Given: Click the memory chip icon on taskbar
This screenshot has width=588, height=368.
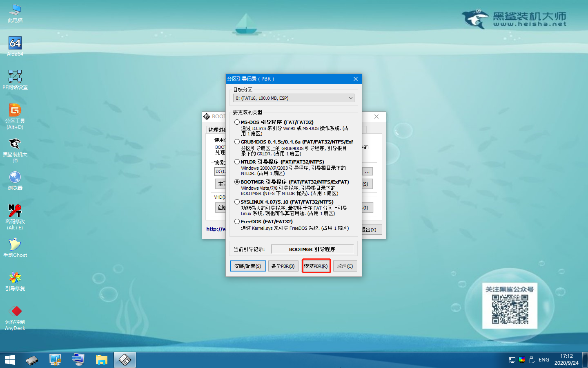Looking at the screenshot, I should tap(32, 359).
